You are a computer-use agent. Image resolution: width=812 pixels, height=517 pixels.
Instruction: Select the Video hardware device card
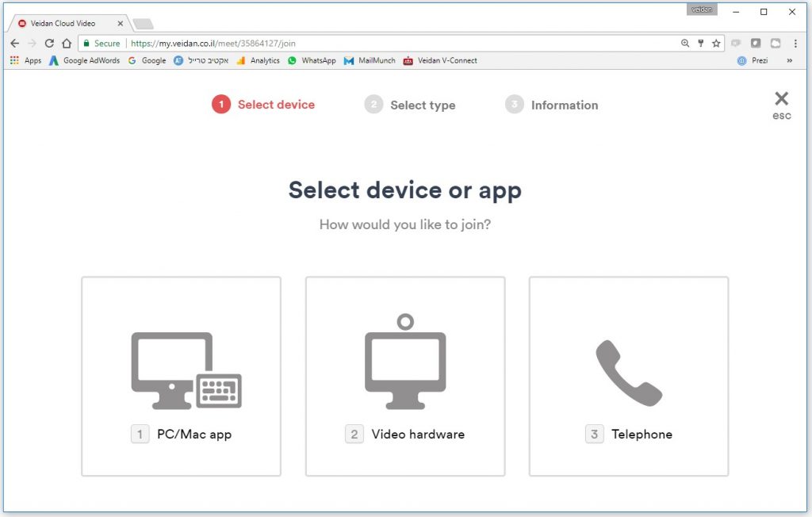point(404,377)
